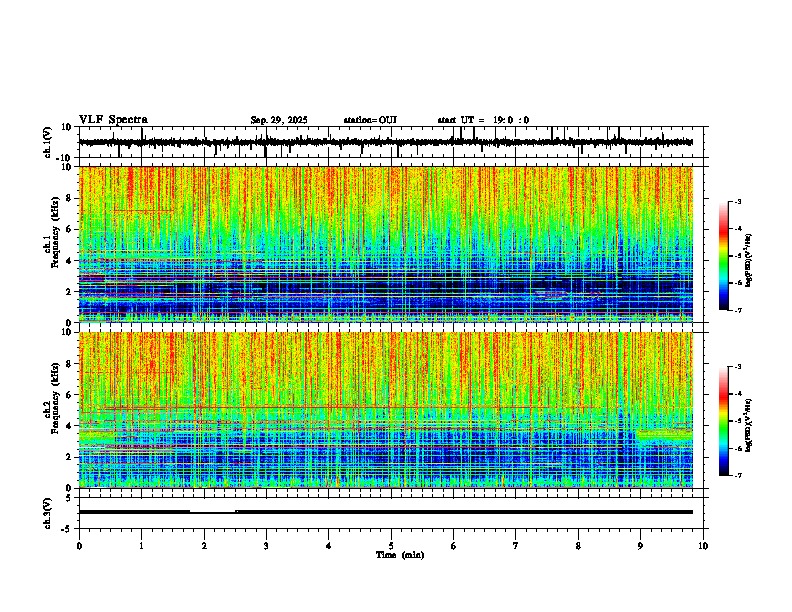Click inside the ch.1 spectrogram panel

point(386,244)
